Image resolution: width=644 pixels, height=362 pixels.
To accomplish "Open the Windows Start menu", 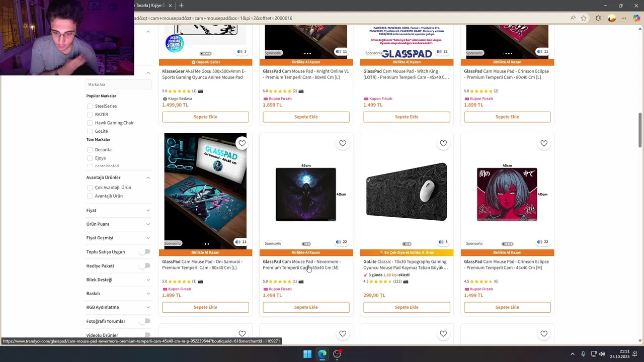I will click(307, 354).
